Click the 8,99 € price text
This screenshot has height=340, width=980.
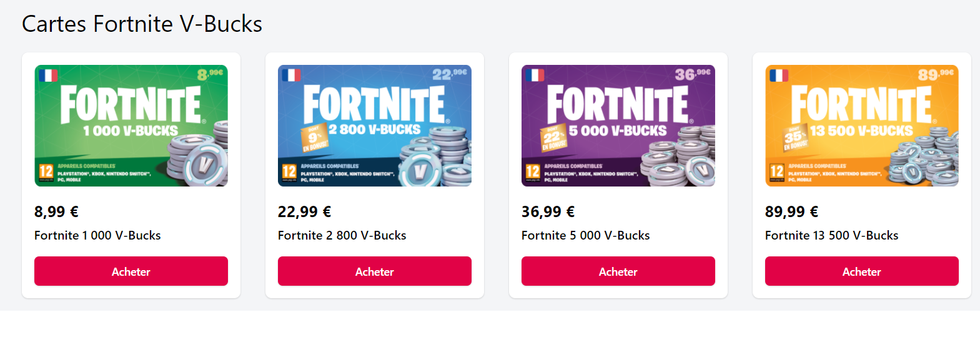[x=56, y=211]
